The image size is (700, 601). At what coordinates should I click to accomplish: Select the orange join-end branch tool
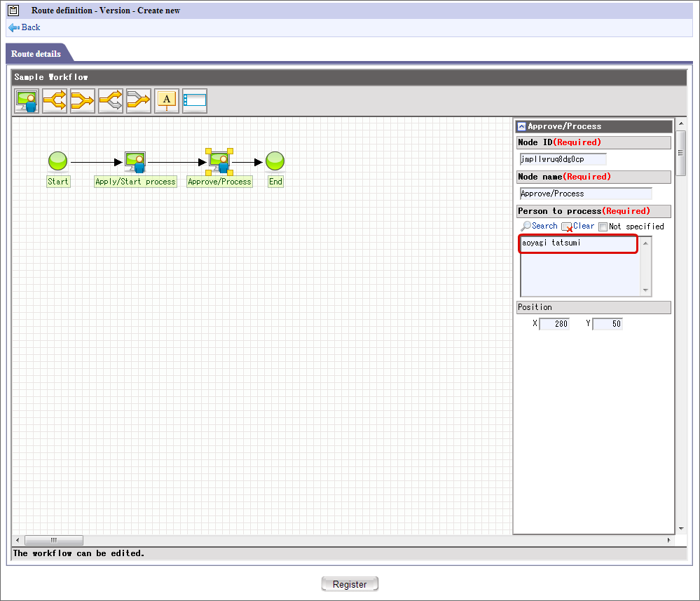coord(83,100)
